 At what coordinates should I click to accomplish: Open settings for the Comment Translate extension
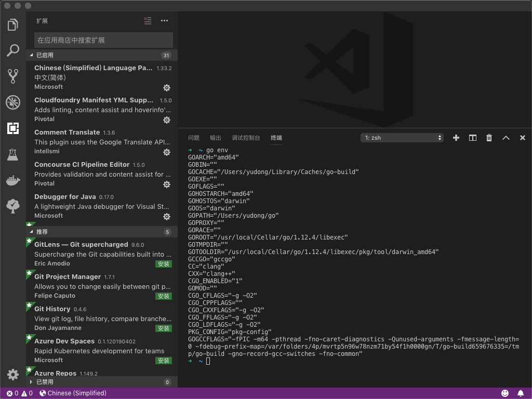[167, 152]
